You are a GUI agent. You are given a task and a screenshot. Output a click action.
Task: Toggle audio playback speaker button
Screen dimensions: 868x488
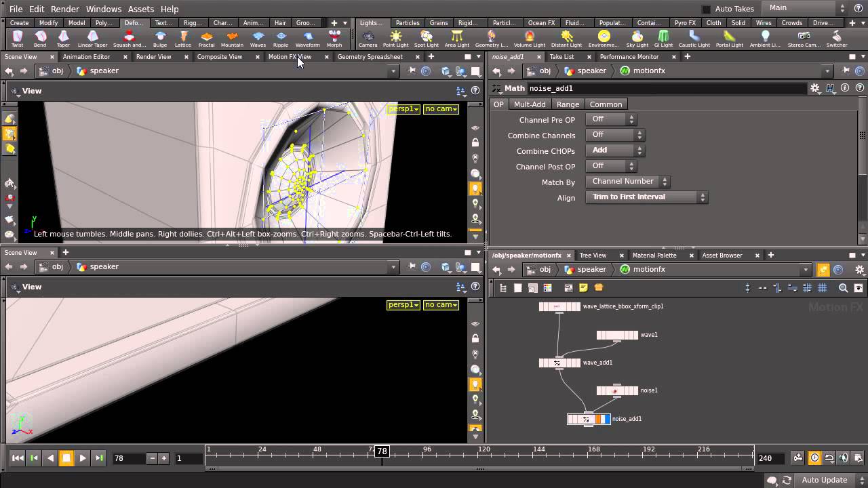(844, 458)
